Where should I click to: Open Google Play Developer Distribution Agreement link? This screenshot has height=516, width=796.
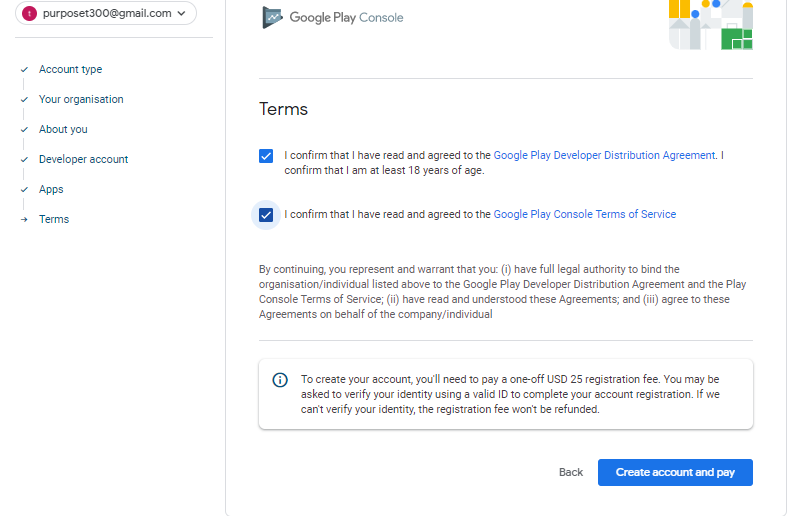pos(604,155)
